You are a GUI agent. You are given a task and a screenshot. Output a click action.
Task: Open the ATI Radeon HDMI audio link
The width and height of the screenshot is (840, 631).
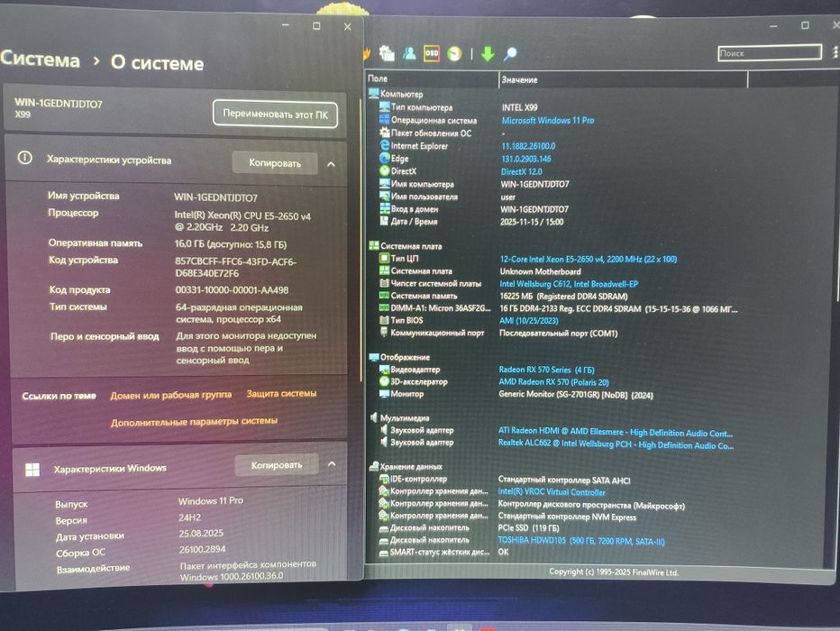[x=616, y=432]
